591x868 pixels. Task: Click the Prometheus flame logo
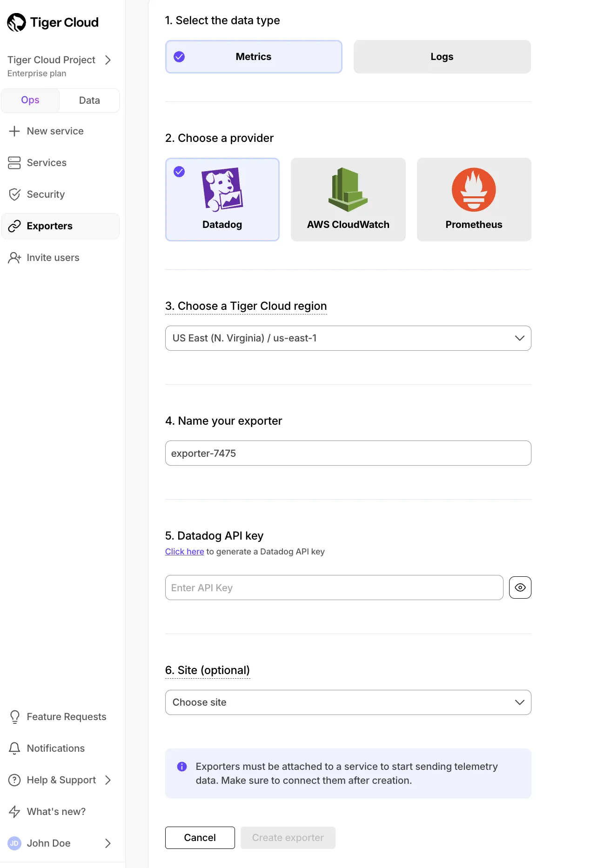click(x=474, y=190)
